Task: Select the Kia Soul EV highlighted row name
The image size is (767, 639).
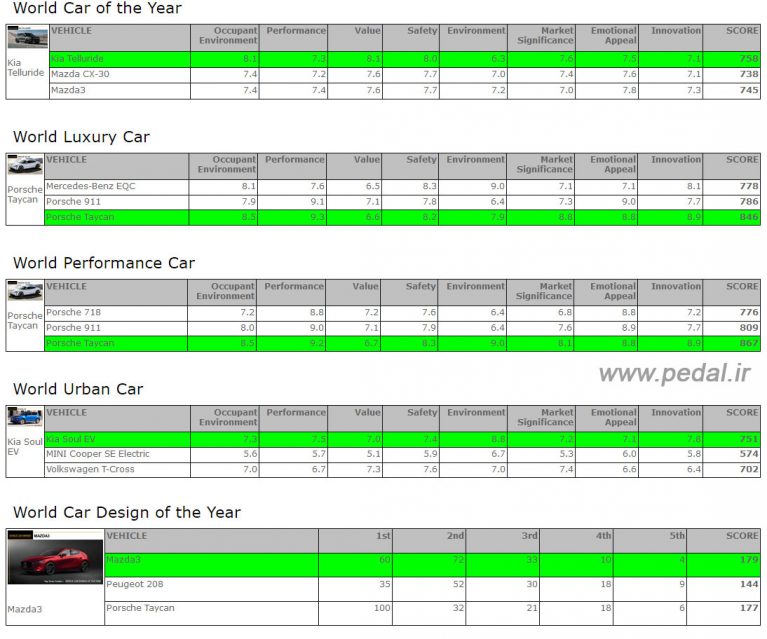Action: pyautogui.click(x=70, y=439)
